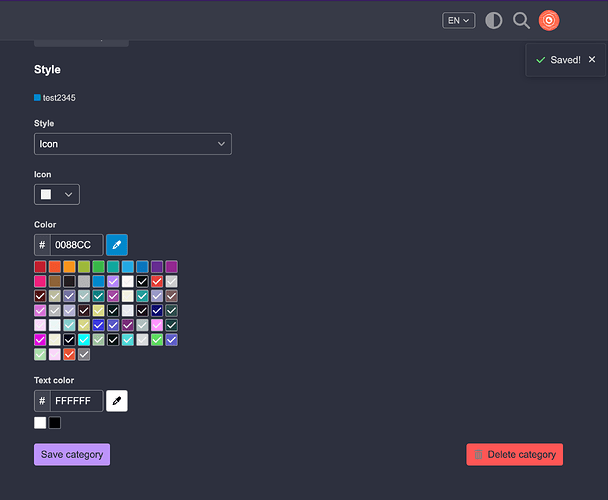
Task: Select the mauve-brown checked swatch
Action: point(171,296)
